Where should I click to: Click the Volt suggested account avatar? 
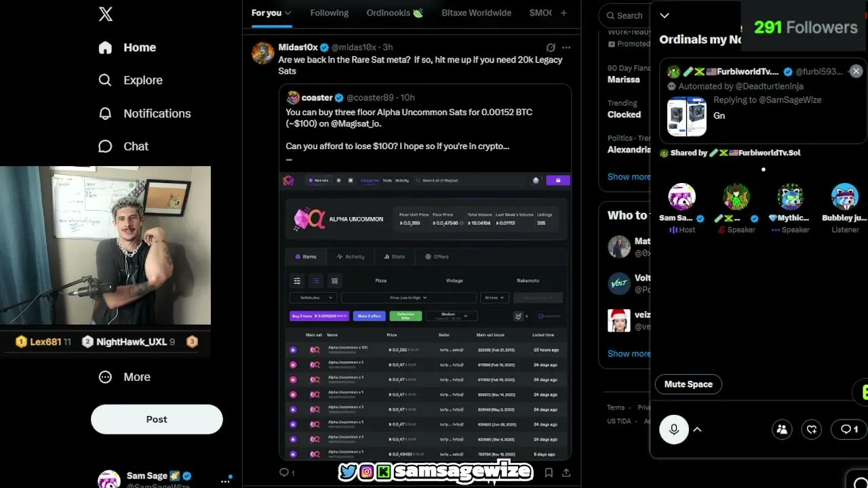click(619, 283)
